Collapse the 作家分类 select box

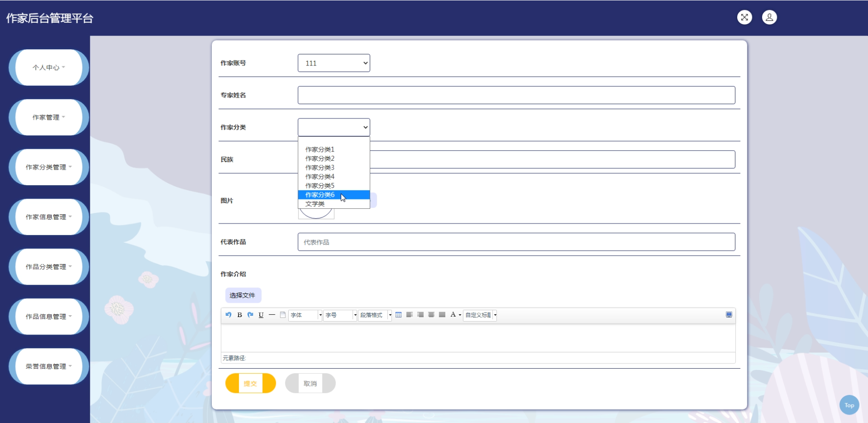[334, 127]
